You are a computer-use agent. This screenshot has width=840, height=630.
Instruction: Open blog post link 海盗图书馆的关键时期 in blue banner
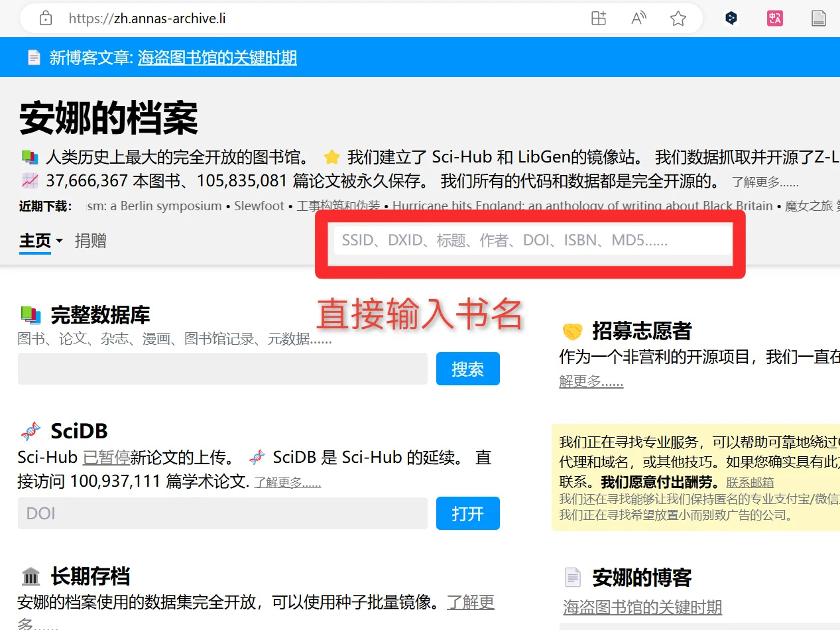coord(217,58)
